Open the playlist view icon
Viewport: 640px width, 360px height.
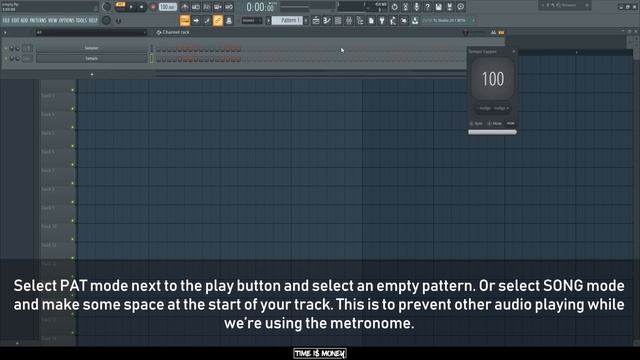pyautogui.click(x=316, y=20)
